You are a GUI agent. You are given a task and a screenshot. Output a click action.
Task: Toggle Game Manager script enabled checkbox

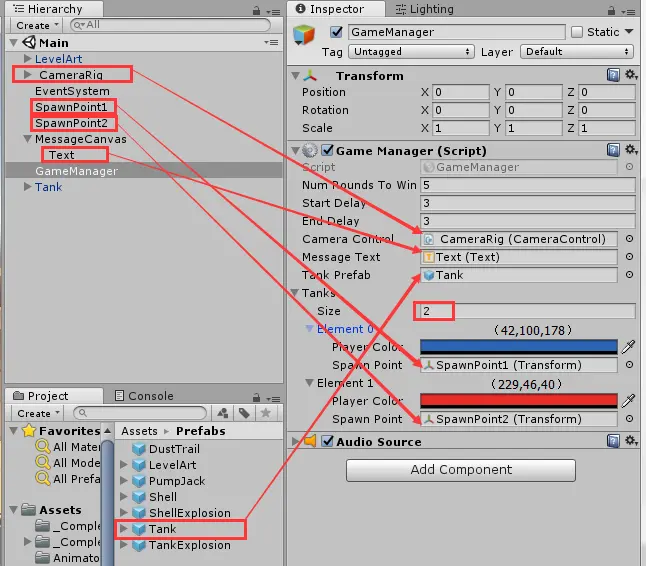point(327,150)
